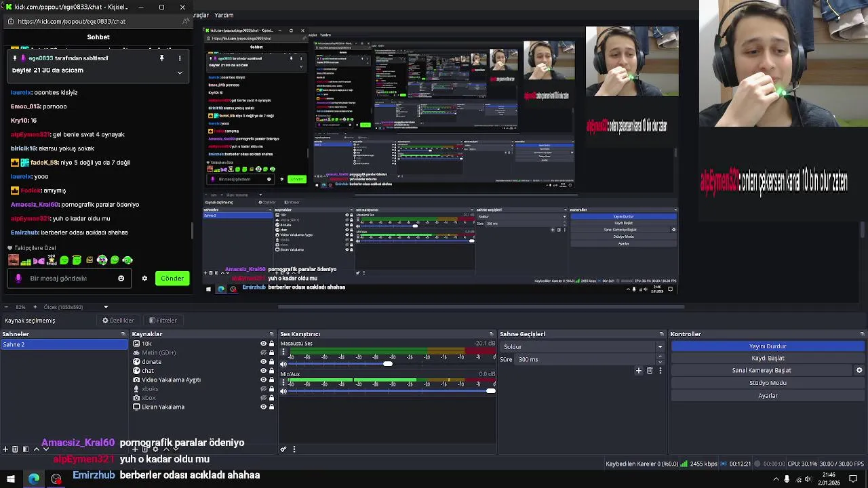868x488 pixels.
Task: Open preview zoom percentage dropdown
Action: point(20,307)
